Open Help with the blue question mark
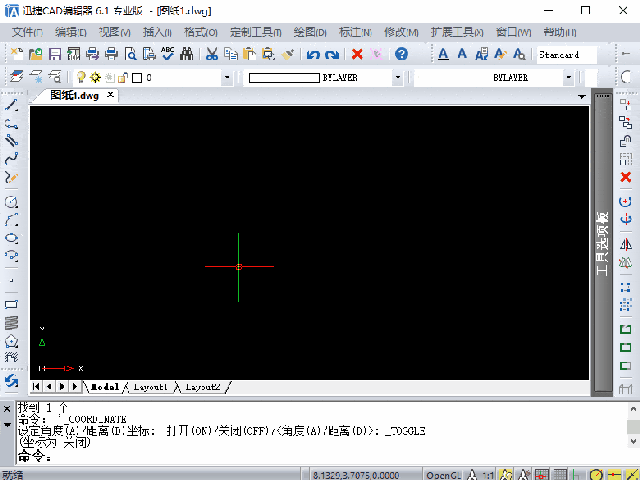640x480 pixels. [x=401, y=54]
